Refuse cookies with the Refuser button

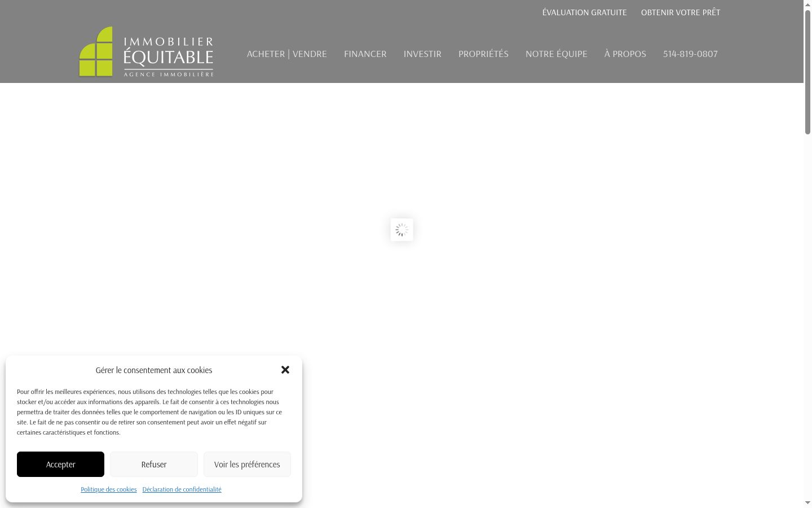pos(154,464)
